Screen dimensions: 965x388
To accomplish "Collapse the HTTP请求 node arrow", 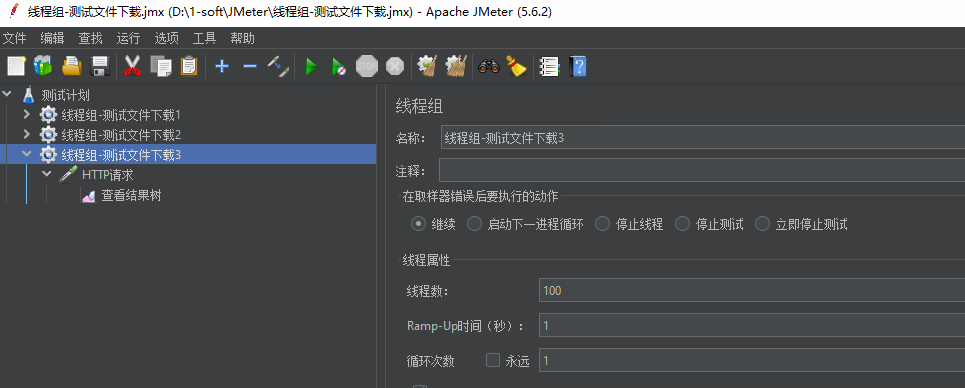I will [x=46, y=174].
